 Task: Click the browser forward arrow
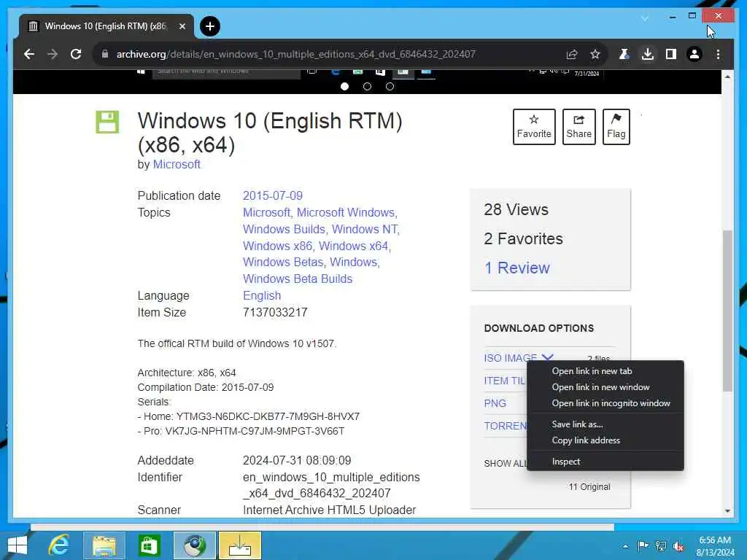click(x=53, y=54)
